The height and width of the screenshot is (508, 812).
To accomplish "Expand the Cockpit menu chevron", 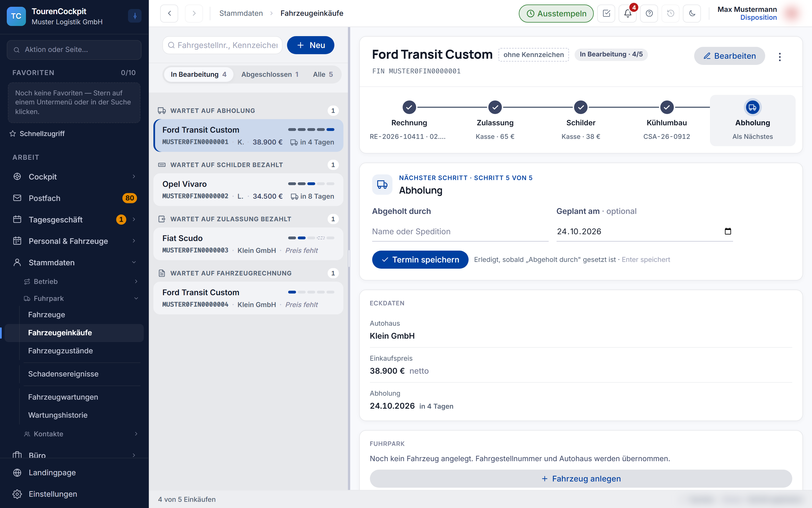I will click(134, 176).
